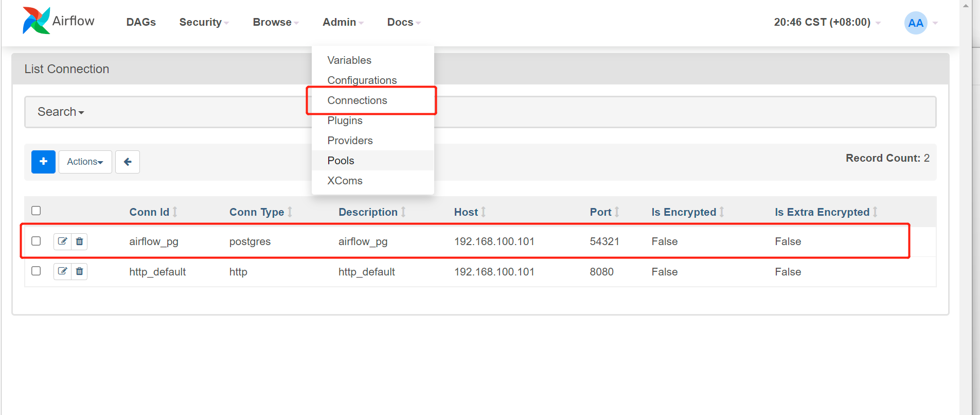Check the airflow_pg row checkbox
980x415 pixels.
pyautogui.click(x=36, y=241)
